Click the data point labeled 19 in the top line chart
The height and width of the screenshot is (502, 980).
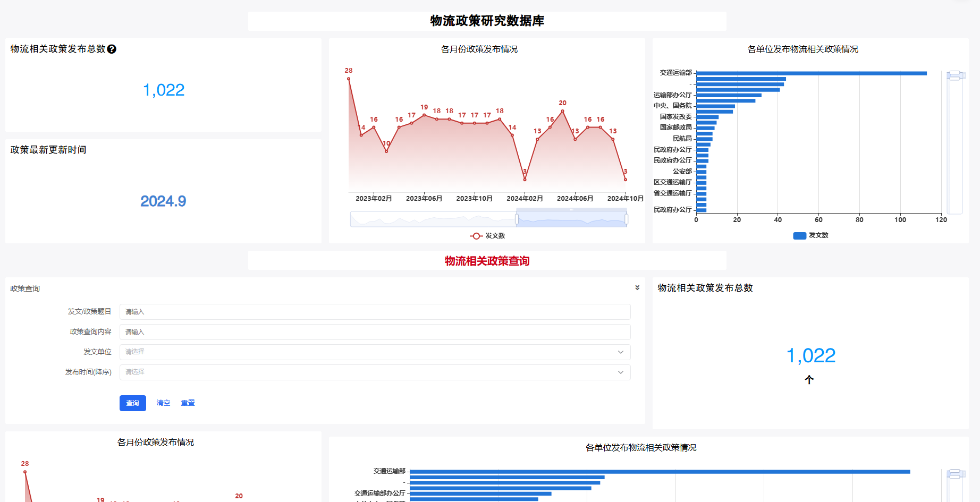[x=424, y=115]
